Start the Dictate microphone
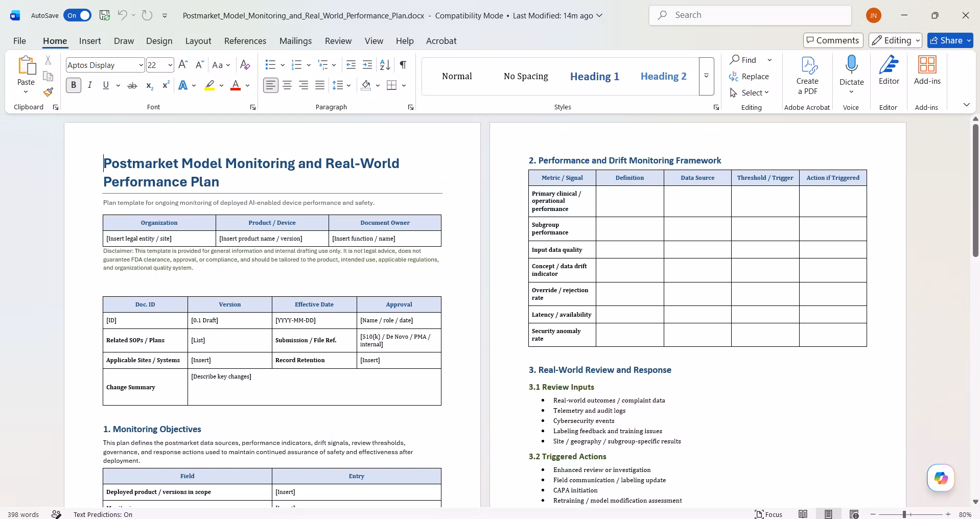This screenshot has height=519, width=980. click(x=851, y=65)
